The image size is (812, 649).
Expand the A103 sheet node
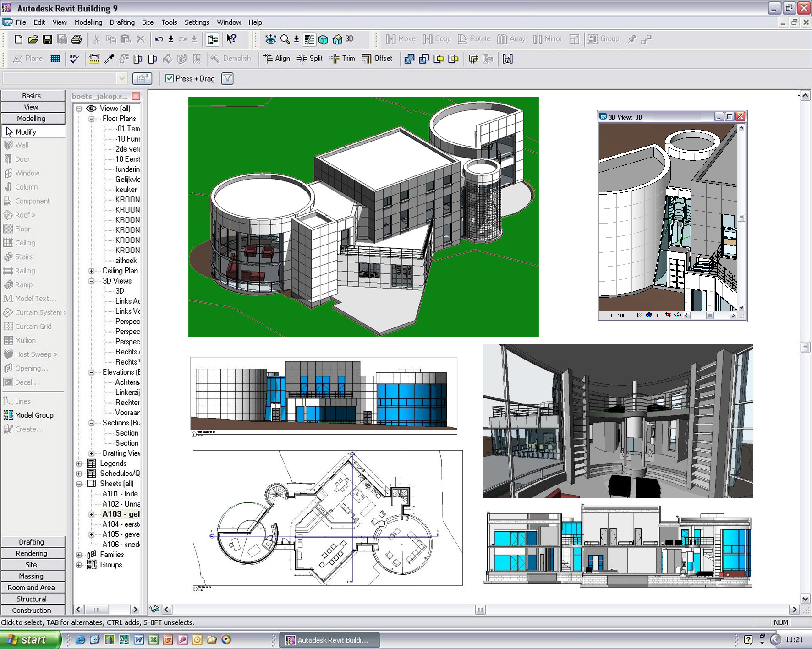click(x=92, y=514)
